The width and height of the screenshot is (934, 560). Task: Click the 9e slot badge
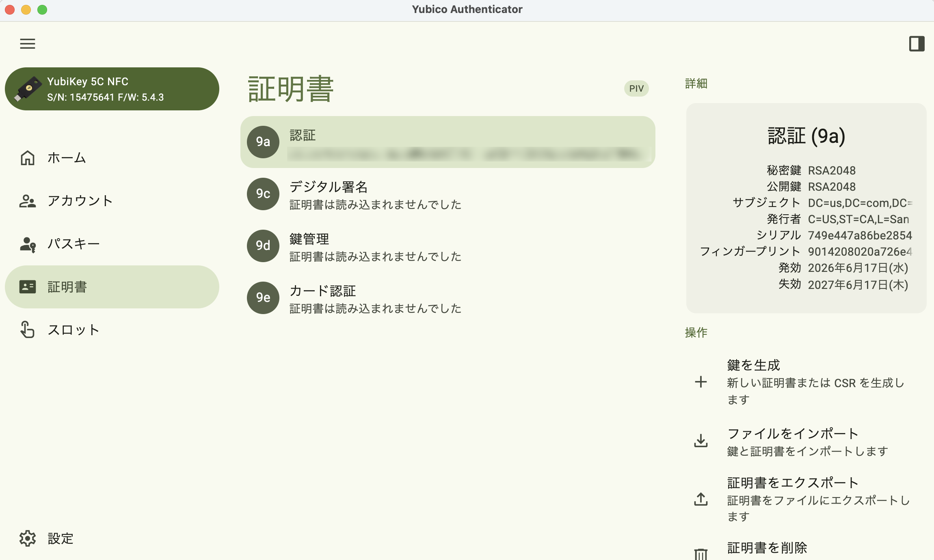pos(263,297)
